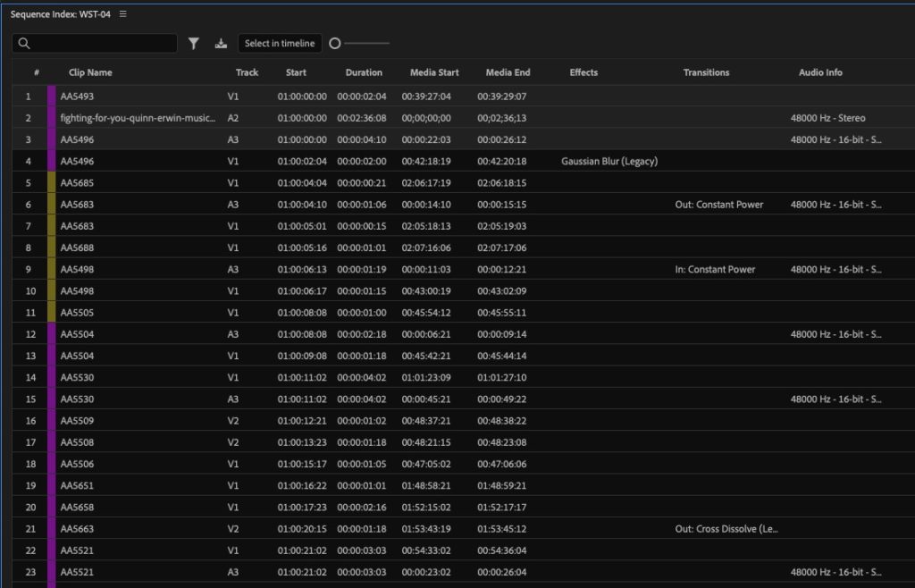Click duration 00:02:36:08
Image resolution: width=915 pixels, height=588 pixels.
coord(362,118)
